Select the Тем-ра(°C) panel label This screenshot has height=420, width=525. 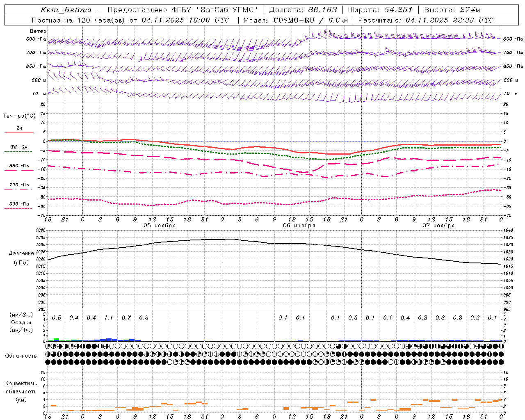coord(19,116)
